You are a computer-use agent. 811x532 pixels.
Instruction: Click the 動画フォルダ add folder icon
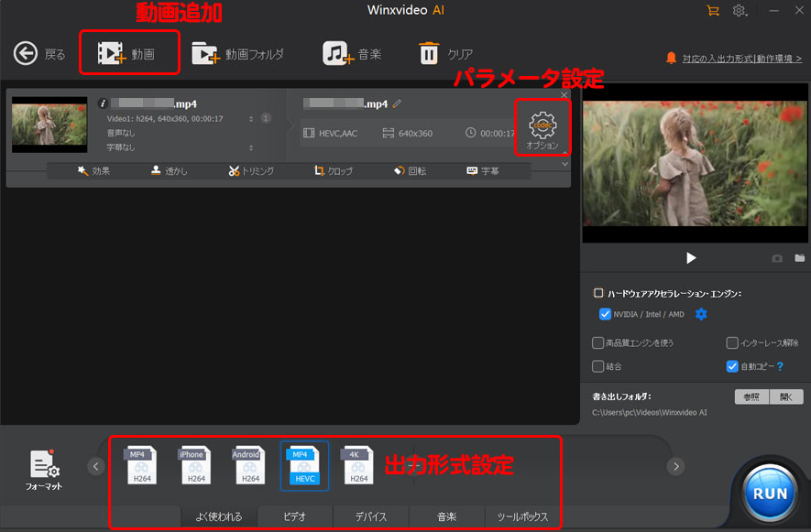[205, 54]
